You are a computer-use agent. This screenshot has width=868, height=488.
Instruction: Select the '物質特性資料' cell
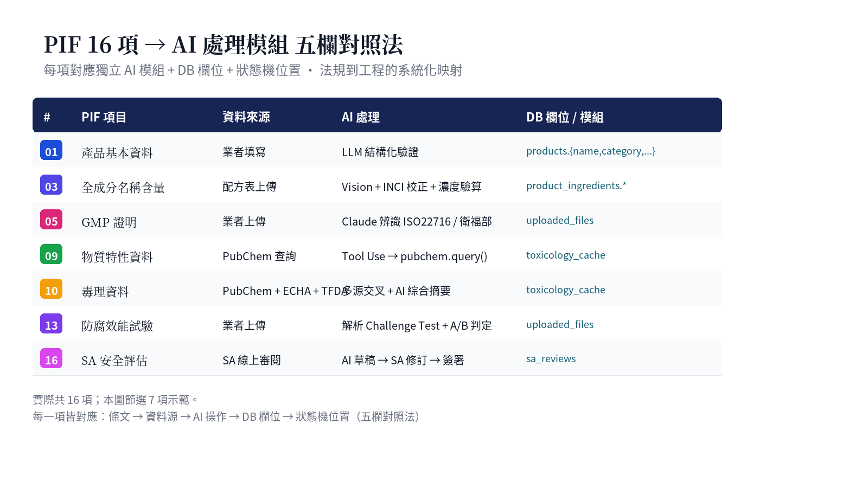point(117,257)
